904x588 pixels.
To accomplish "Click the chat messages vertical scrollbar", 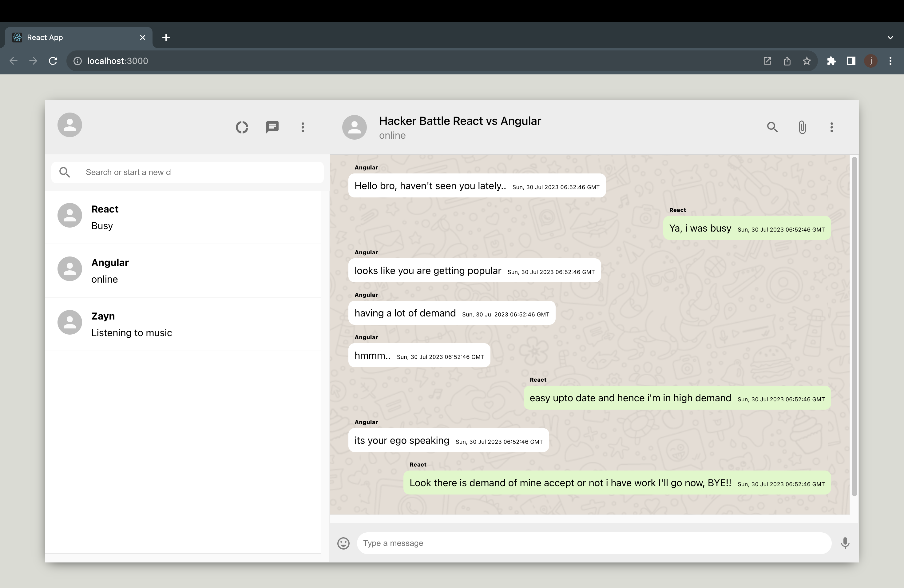I will pyautogui.click(x=854, y=327).
